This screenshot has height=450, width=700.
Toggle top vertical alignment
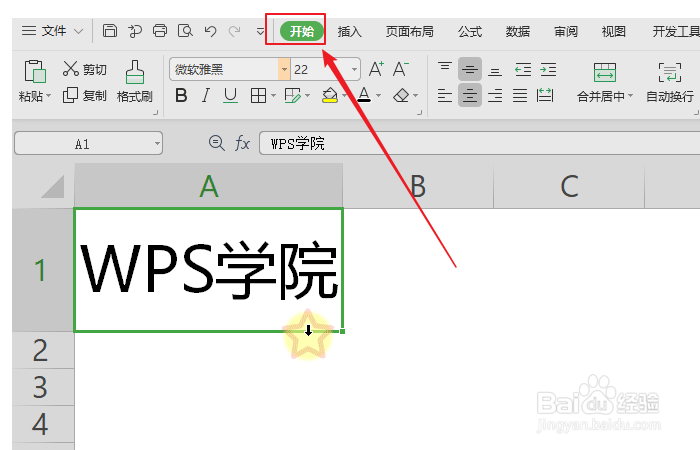click(445, 69)
